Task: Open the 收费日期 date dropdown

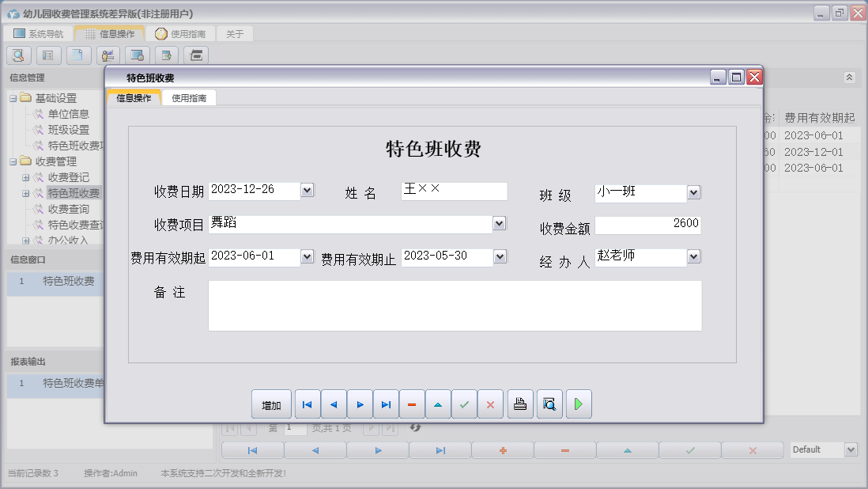Action: (x=308, y=191)
